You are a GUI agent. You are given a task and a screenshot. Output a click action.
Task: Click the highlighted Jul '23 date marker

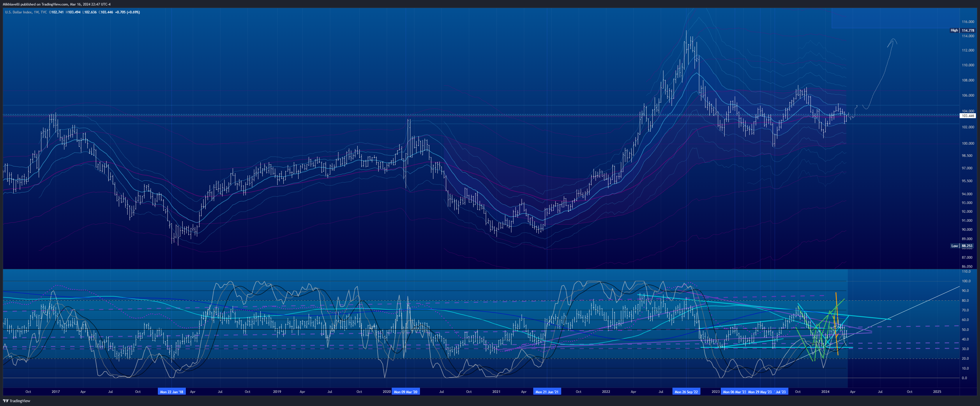pyautogui.click(x=780, y=391)
